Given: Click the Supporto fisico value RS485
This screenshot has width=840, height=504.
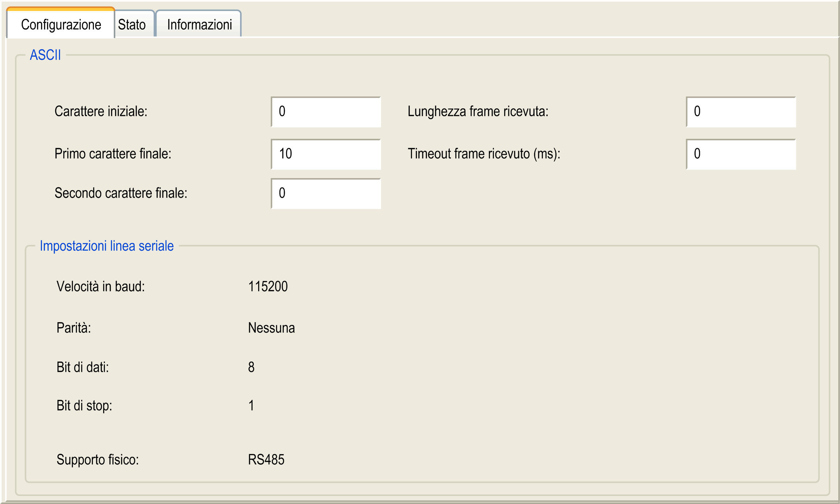Looking at the screenshot, I should click(x=266, y=459).
